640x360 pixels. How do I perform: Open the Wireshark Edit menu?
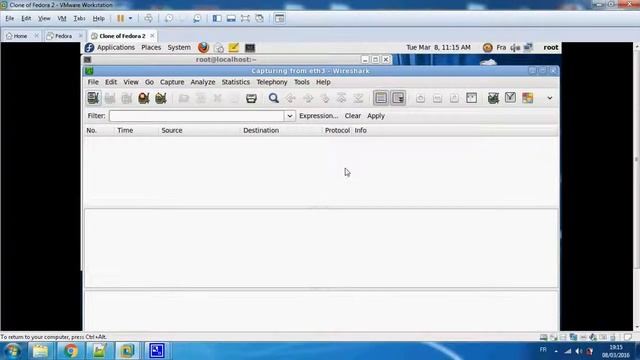pos(111,82)
